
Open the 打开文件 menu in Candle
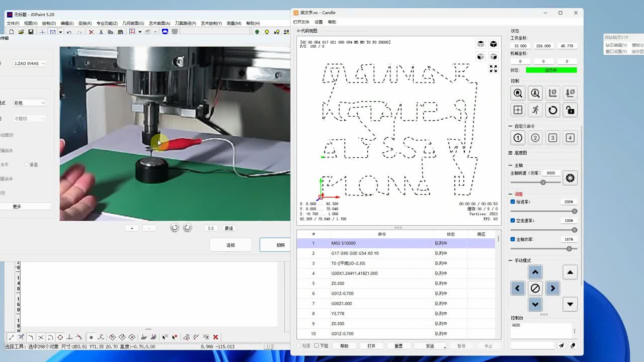(301, 22)
